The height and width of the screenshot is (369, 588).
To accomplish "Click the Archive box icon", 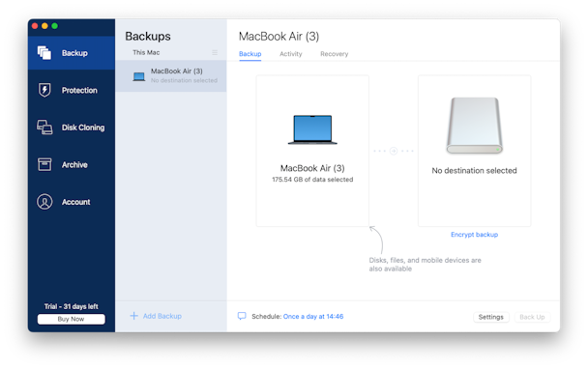I will click(44, 164).
